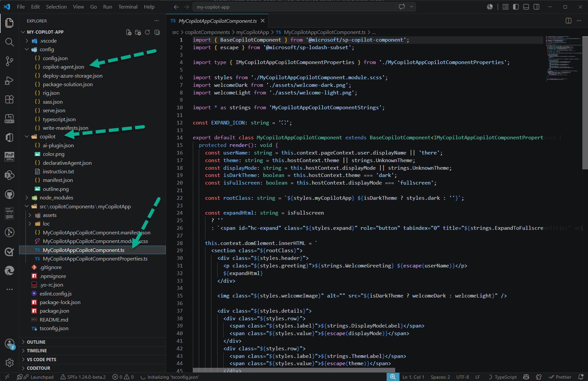The width and height of the screenshot is (588, 381).
Task: Open the Selection menu
Action: click(56, 7)
